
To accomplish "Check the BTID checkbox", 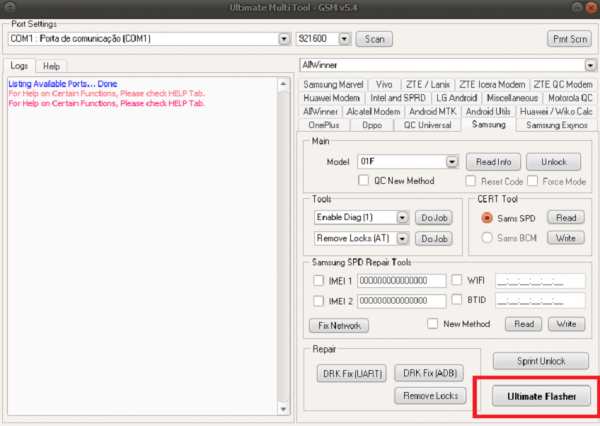I will click(x=457, y=299).
